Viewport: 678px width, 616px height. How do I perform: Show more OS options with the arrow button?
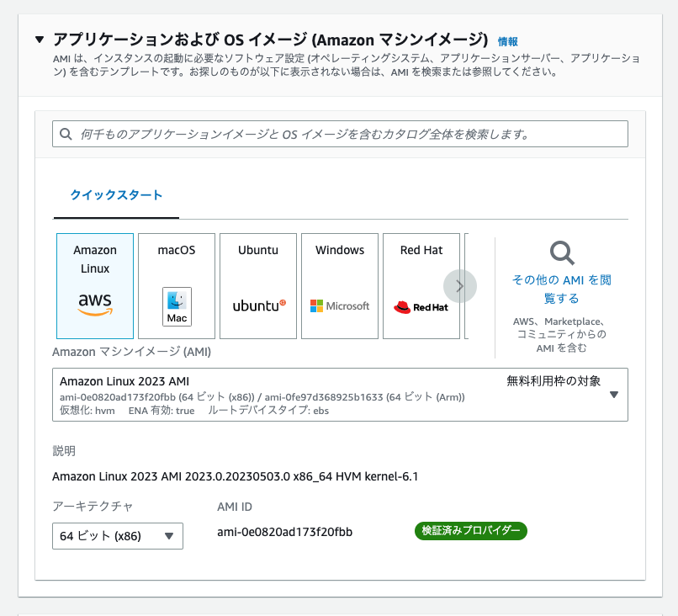pyautogui.click(x=460, y=286)
